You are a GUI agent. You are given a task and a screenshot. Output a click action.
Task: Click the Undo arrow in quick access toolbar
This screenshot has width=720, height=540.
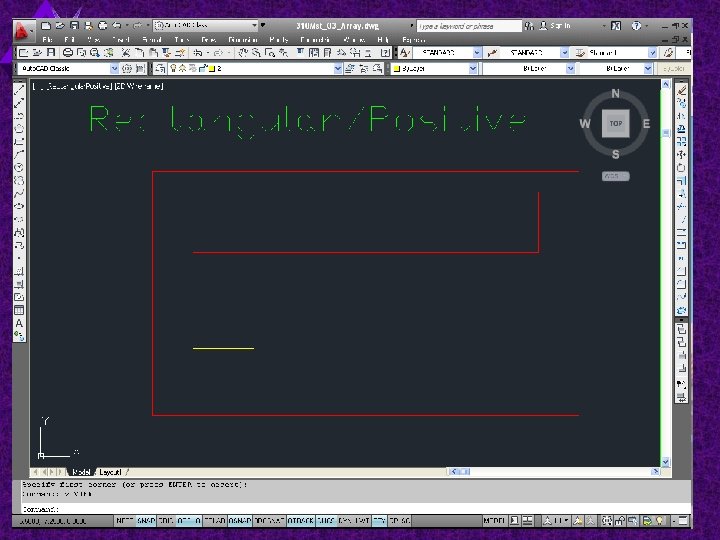click(117, 26)
